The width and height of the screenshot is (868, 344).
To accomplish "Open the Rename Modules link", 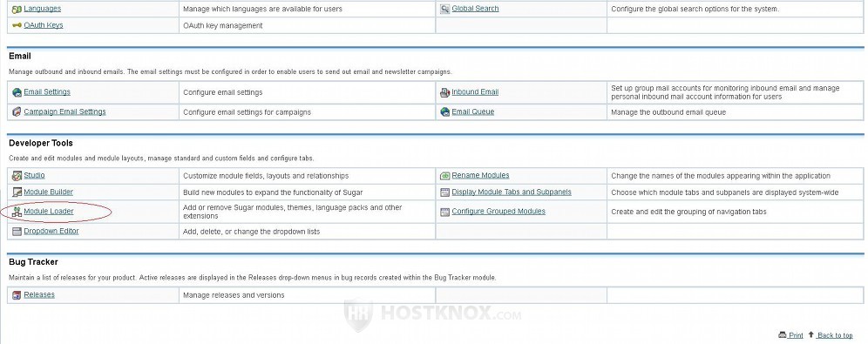I will coord(480,175).
